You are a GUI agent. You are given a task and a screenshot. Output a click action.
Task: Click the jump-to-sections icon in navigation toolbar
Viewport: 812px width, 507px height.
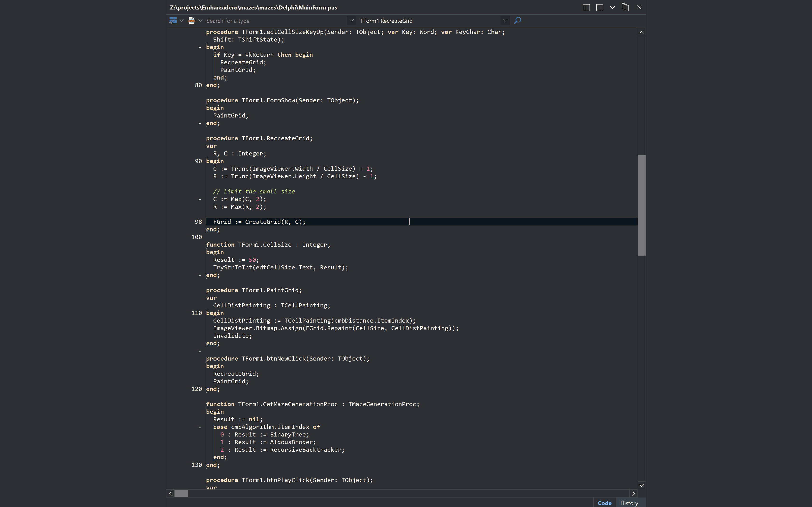173,20
